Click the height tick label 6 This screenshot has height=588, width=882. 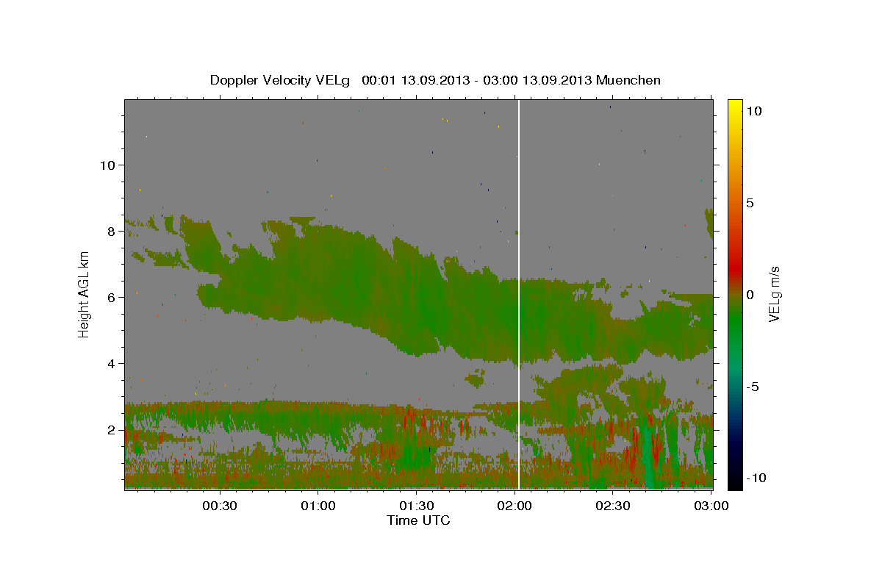[111, 297]
